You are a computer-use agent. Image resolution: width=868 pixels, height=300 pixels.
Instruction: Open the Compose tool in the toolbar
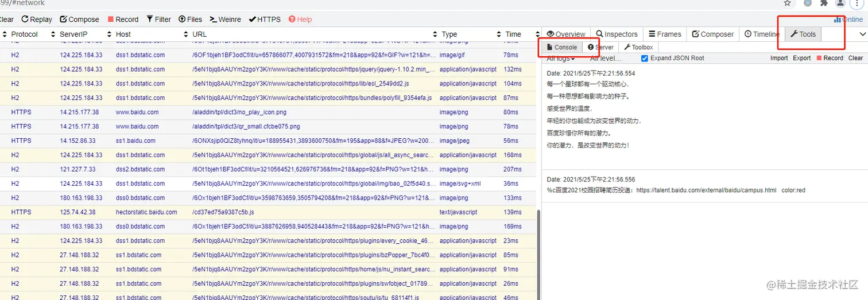point(79,20)
